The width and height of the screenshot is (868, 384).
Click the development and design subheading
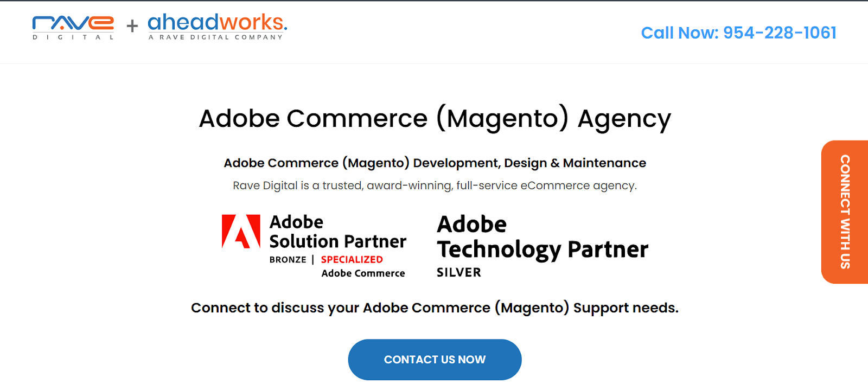pos(435,163)
